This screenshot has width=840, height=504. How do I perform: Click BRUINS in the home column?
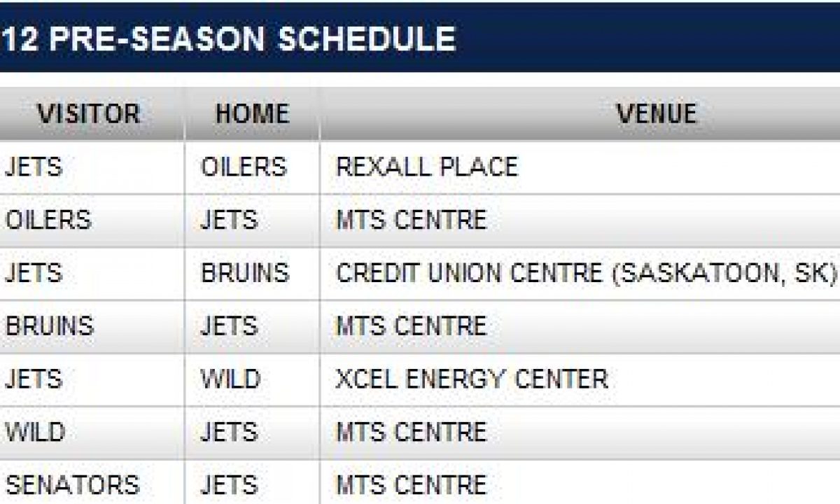(244, 273)
